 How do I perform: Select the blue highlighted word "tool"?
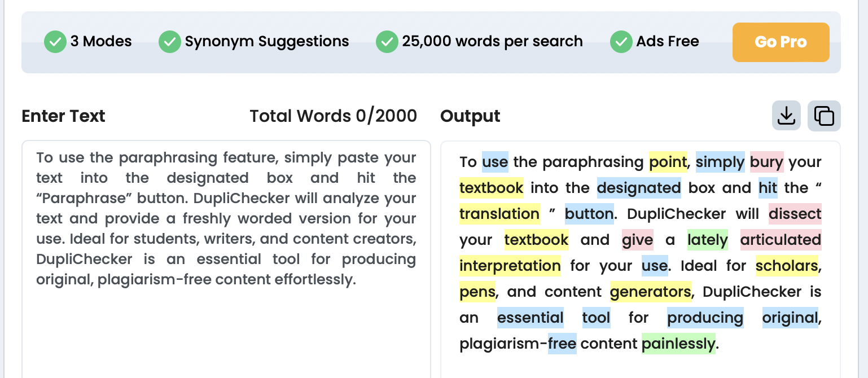pyautogui.click(x=597, y=318)
